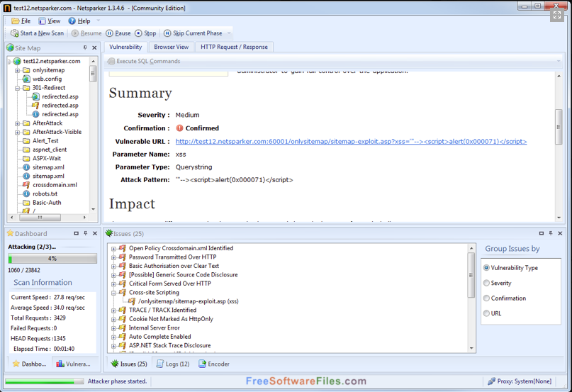Skip Current Phase of the scan
The image size is (572, 392).
tap(193, 33)
